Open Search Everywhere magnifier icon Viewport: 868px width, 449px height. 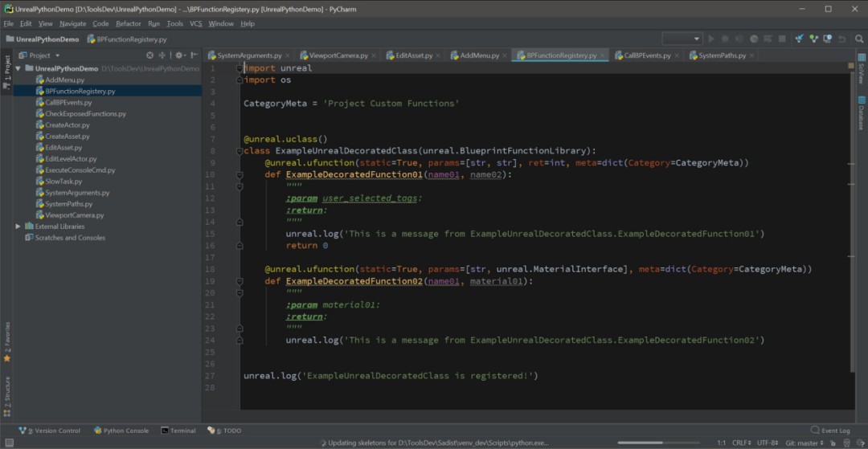(x=859, y=39)
